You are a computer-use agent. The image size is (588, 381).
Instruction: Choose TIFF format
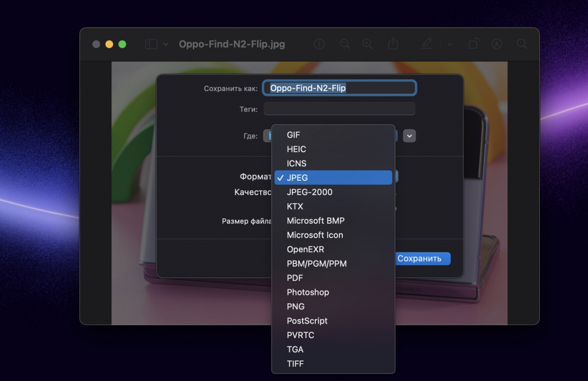[x=334, y=364]
